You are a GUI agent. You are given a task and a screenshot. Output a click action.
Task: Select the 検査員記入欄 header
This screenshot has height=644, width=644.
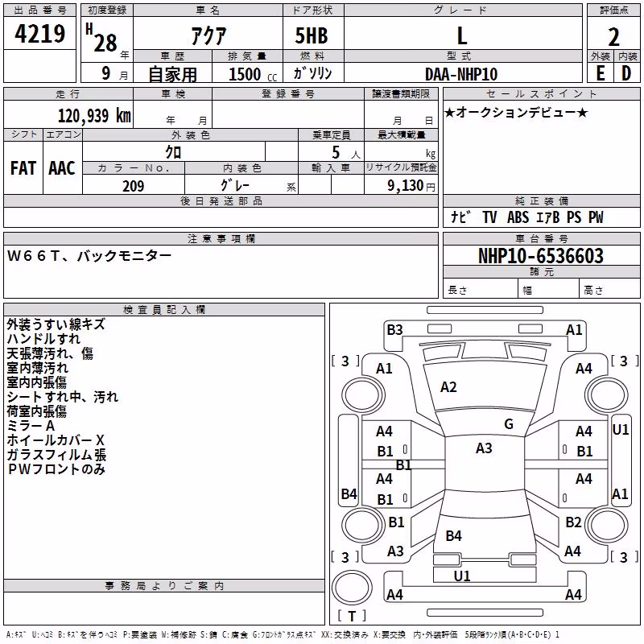click(164, 310)
